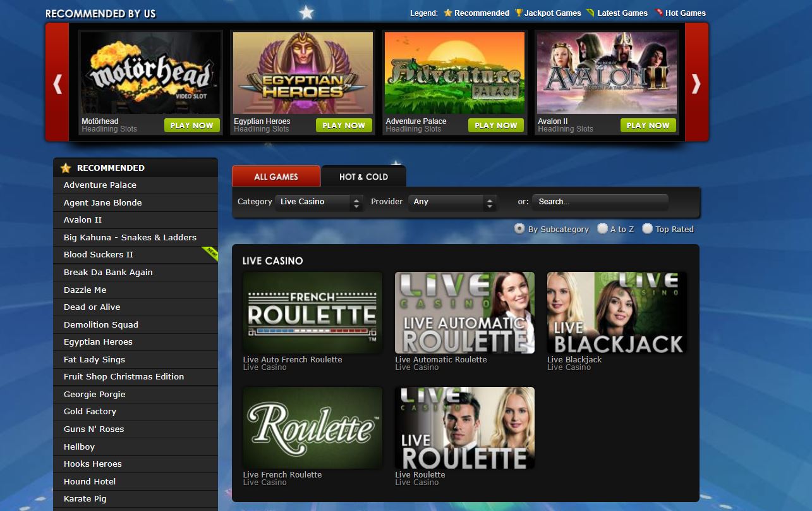812x511 pixels.
Task: Open Big Kahuna - Snakes & Ladders
Action: (x=136, y=237)
